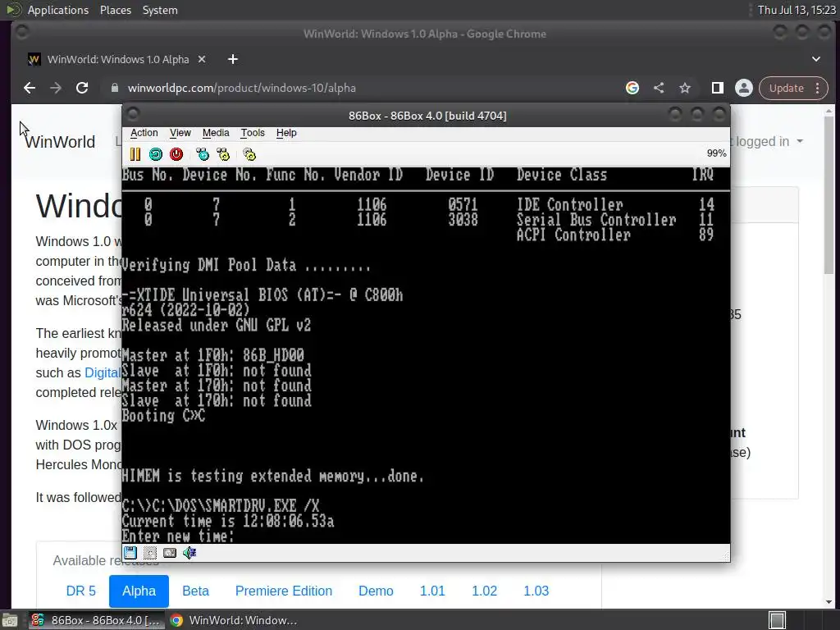Click the clock showing Thu Jul 13, 15:23
This screenshot has height=630, width=840.
pyautogui.click(x=796, y=10)
